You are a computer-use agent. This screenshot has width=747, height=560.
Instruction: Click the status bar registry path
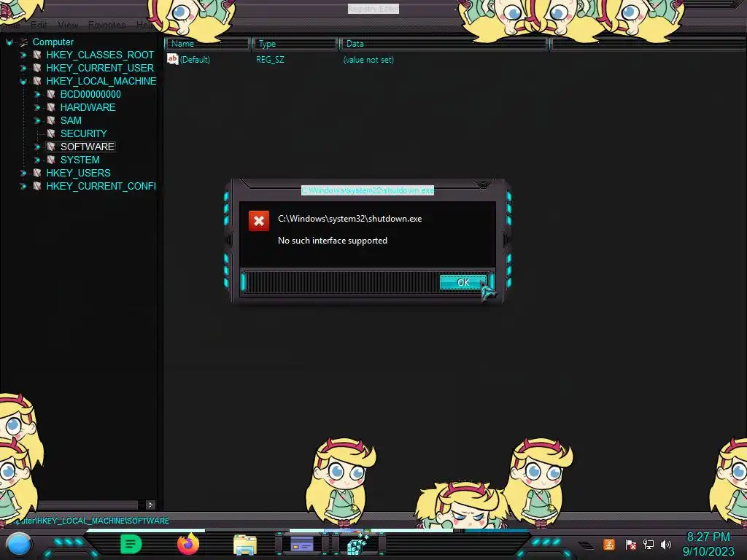(90, 521)
